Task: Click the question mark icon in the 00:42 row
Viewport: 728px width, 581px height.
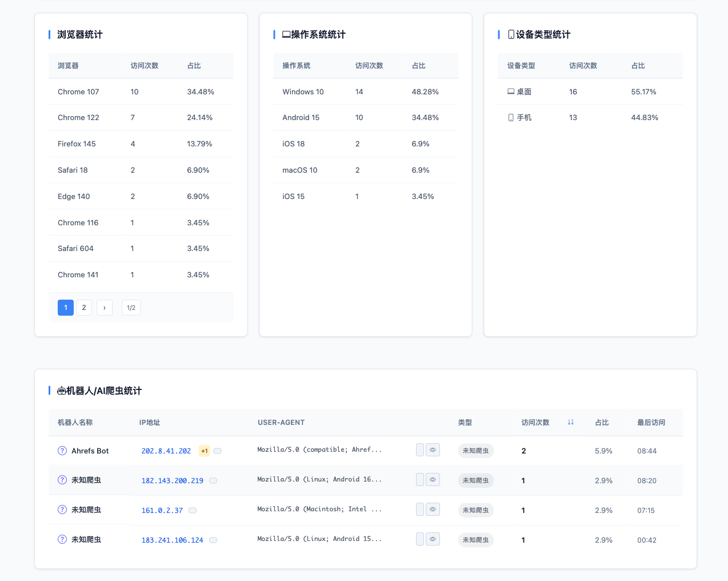Action: [62, 539]
